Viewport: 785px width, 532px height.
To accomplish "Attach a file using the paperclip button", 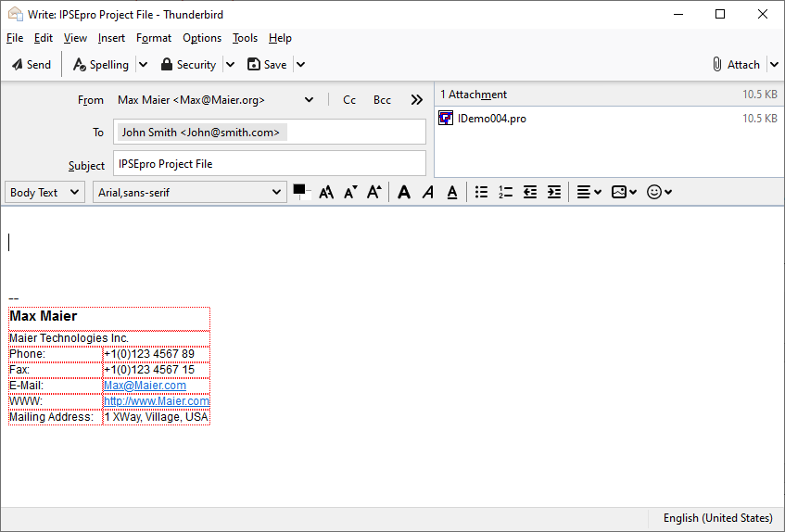I will [x=737, y=65].
